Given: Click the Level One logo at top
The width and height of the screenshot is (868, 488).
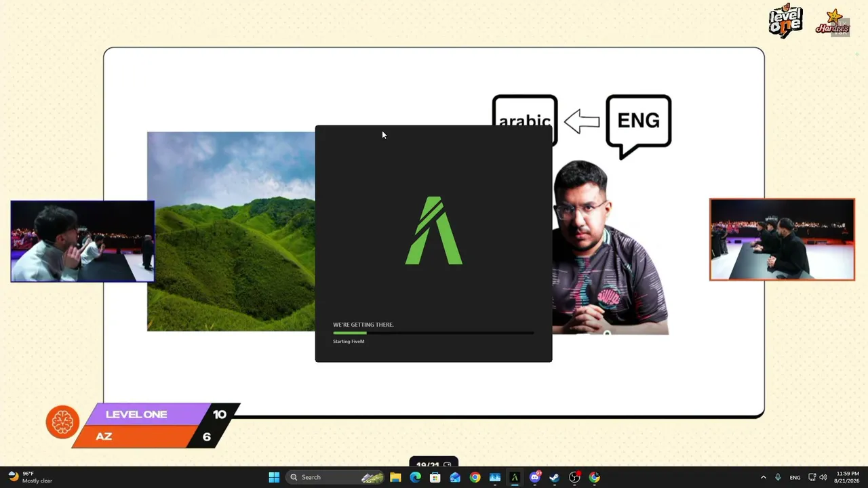Looking at the screenshot, I should pos(786,20).
